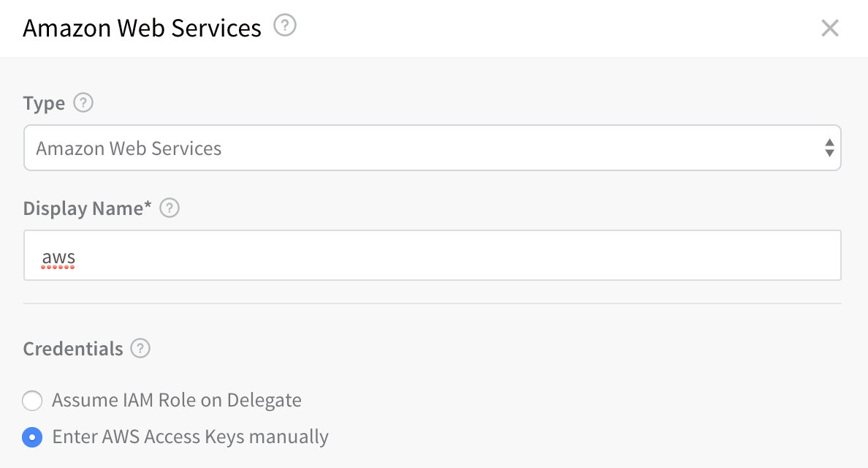Click the Type field label
The image size is (868, 468).
pos(44,103)
